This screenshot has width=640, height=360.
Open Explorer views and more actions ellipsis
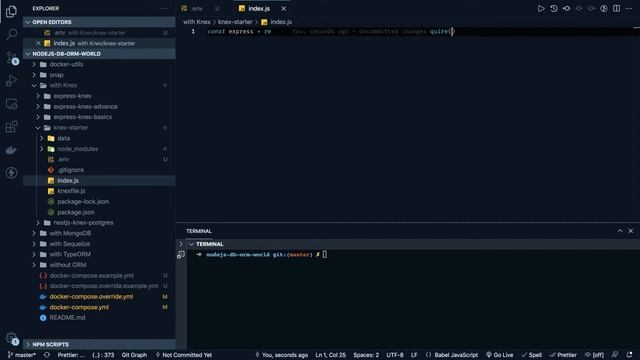coord(164,8)
